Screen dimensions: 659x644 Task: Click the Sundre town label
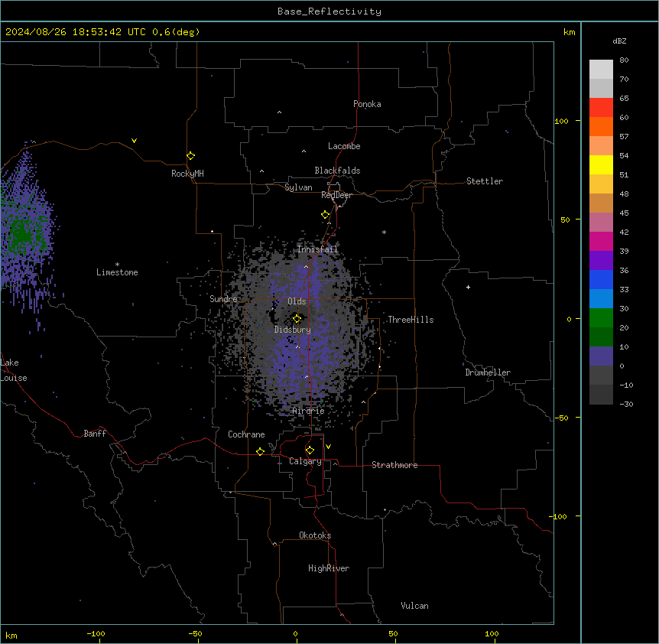click(x=223, y=299)
